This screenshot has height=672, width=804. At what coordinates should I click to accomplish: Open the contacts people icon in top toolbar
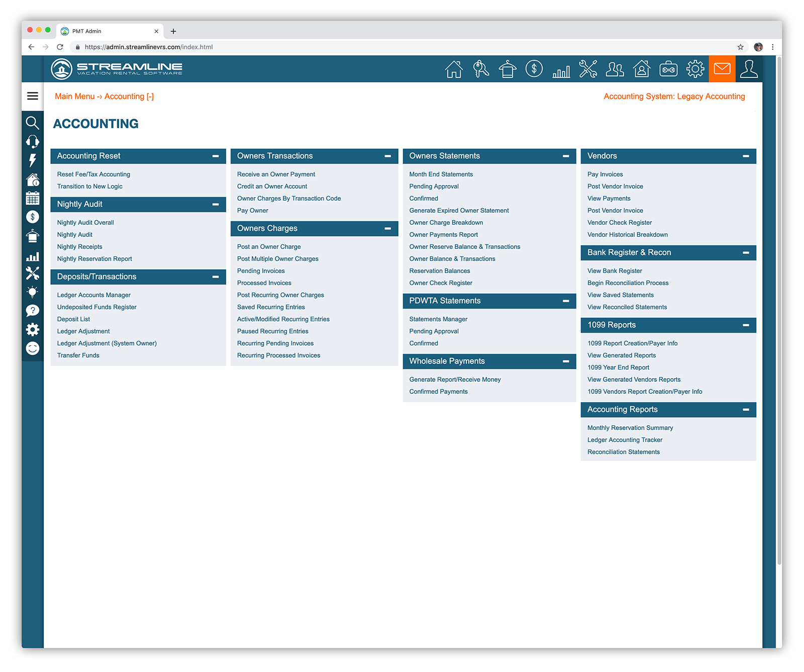(x=615, y=69)
